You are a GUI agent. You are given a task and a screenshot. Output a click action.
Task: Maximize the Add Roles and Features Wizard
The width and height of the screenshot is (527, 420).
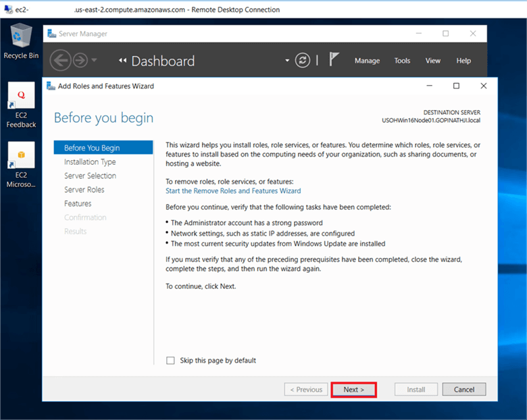click(x=456, y=86)
